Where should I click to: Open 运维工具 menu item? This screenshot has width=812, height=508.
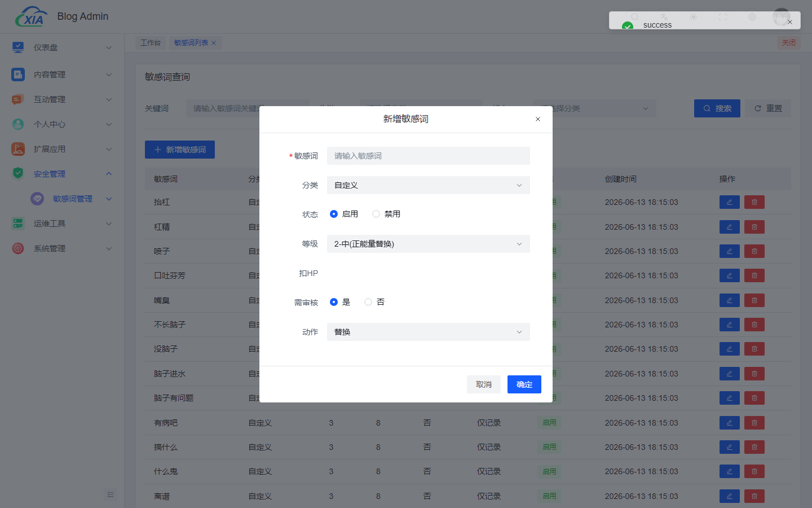tap(62, 224)
